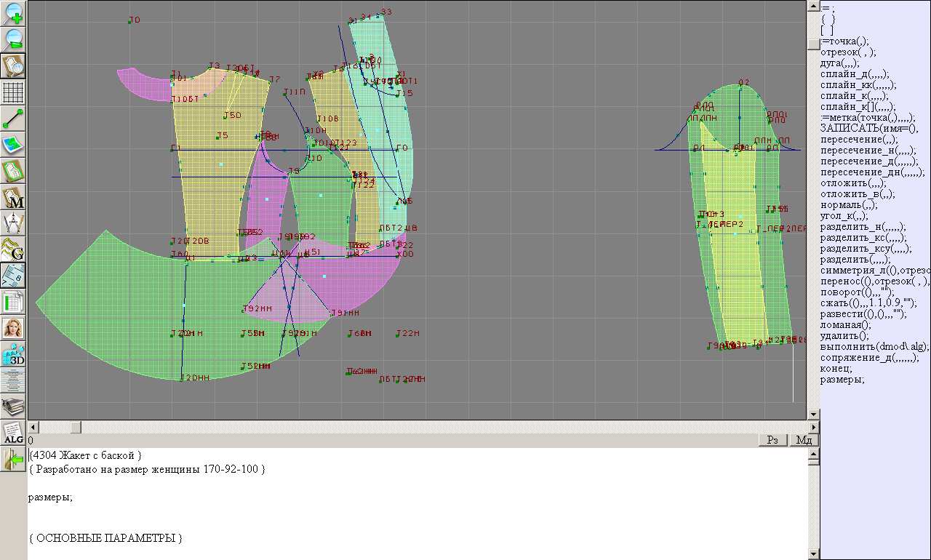Click the green arrow exit door icon
The height and width of the screenshot is (560, 931).
click(13, 459)
